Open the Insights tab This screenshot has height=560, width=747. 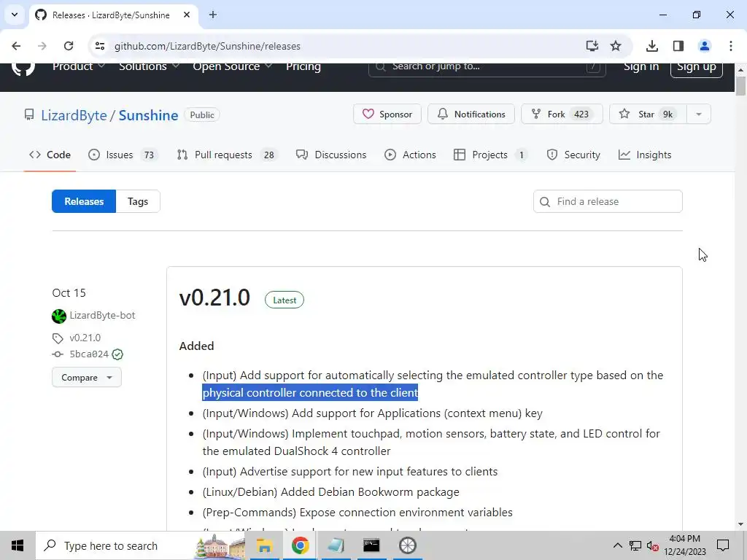coord(645,155)
